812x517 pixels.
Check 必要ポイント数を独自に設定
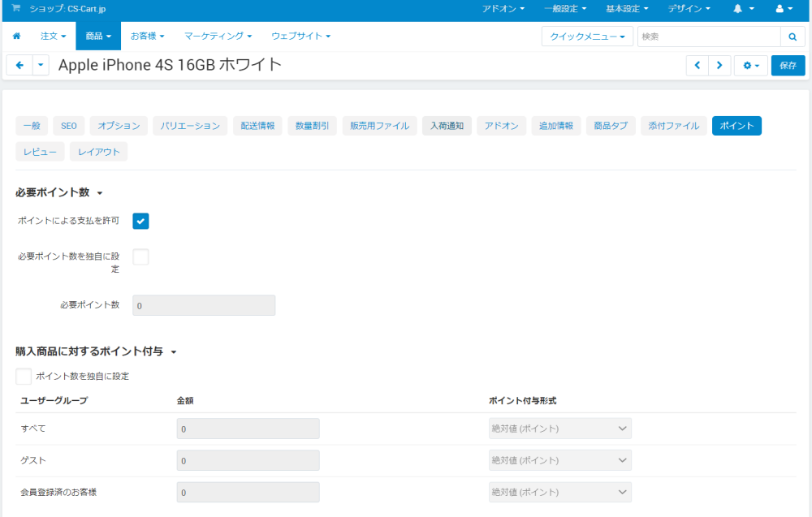140,256
